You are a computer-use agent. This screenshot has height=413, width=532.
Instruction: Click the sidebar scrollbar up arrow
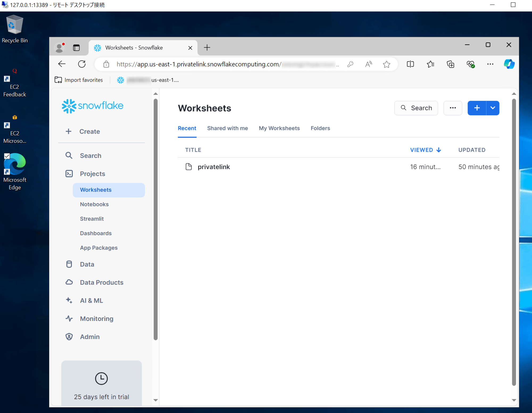156,94
